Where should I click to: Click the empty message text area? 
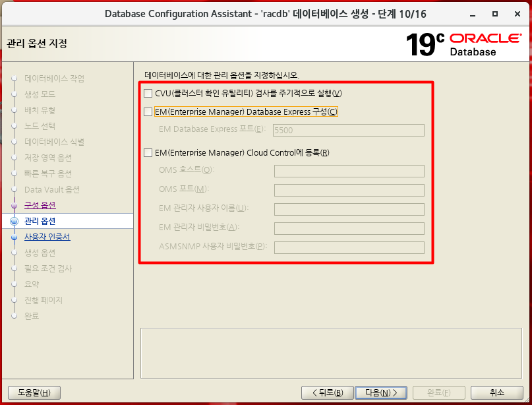pos(331,353)
